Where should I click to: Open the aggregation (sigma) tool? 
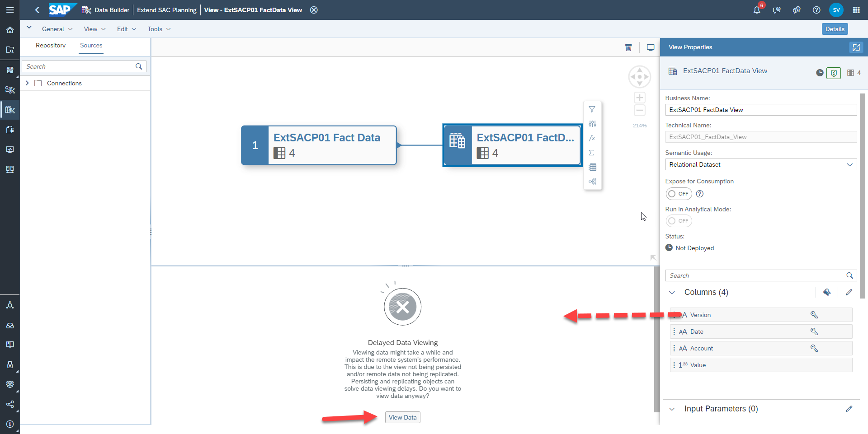pos(593,153)
